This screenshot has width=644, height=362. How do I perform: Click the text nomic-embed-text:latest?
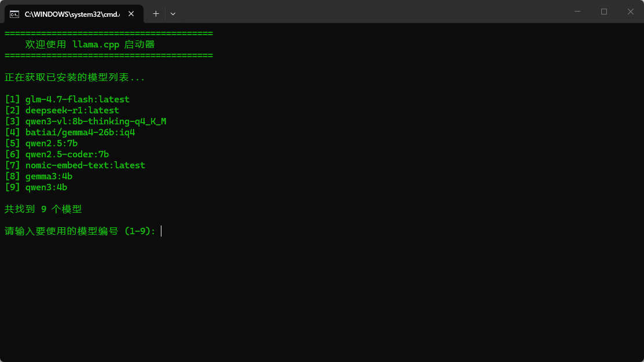(x=85, y=165)
